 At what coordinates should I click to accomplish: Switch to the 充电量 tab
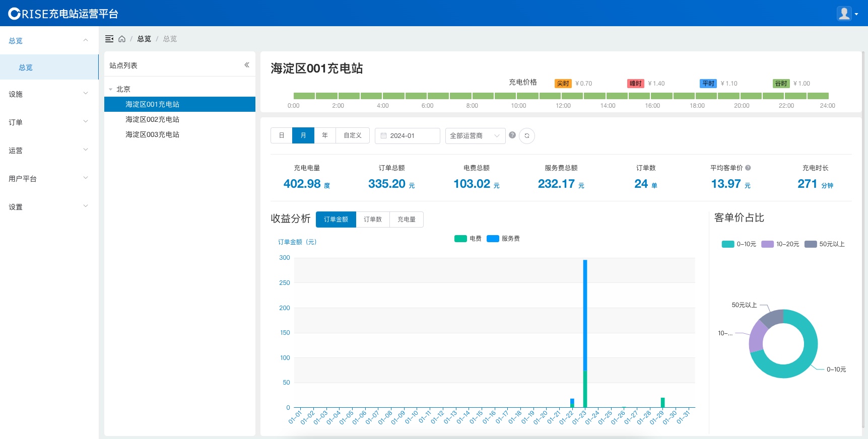click(x=407, y=219)
